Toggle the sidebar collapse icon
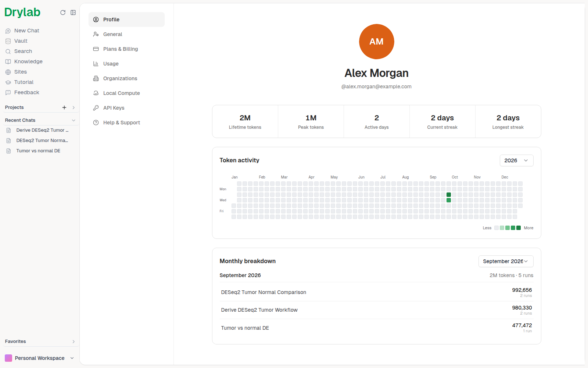Image resolution: width=588 pixels, height=368 pixels. pos(73,13)
